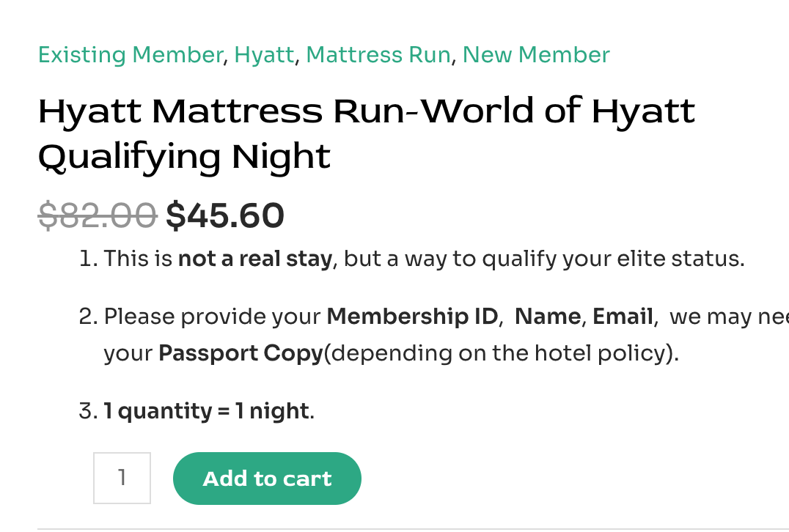Click the bold "Email" word in note two
Screen dimensions: 789x532
point(623,317)
